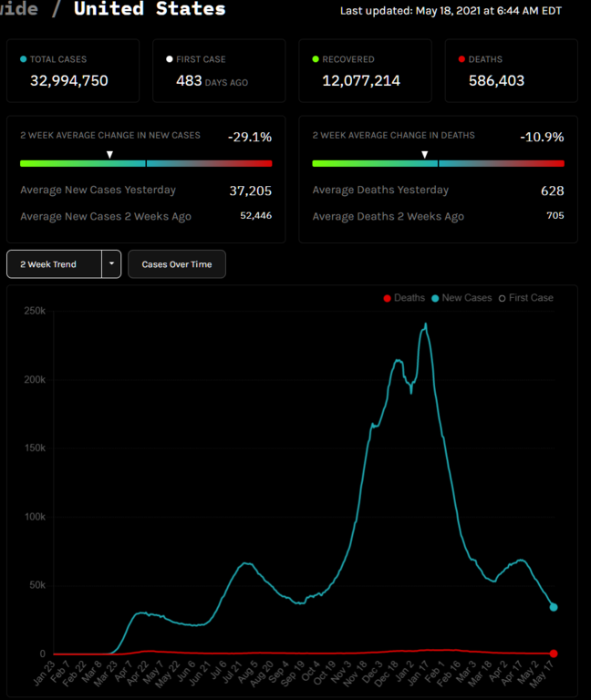Select the red endpoint dot of Deaths line
The width and height of the screenshot is (591, 700).
pyautogui.click(x=554, y=654)
